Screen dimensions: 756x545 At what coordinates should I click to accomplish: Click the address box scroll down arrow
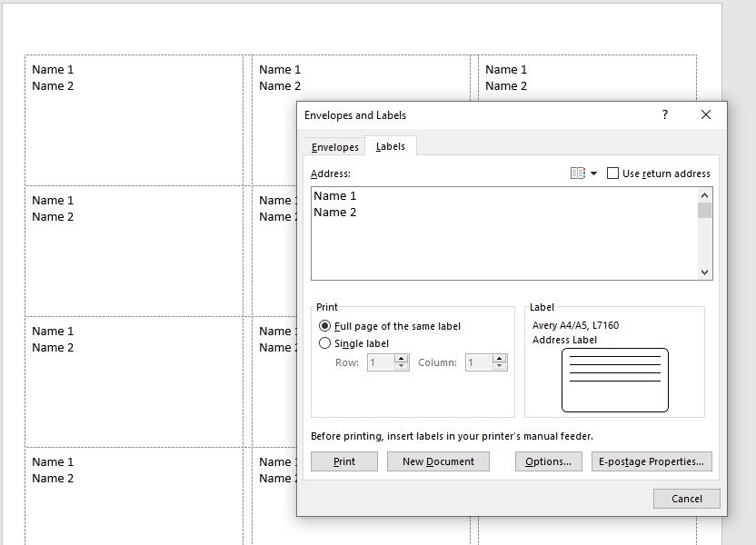[704, 272]
